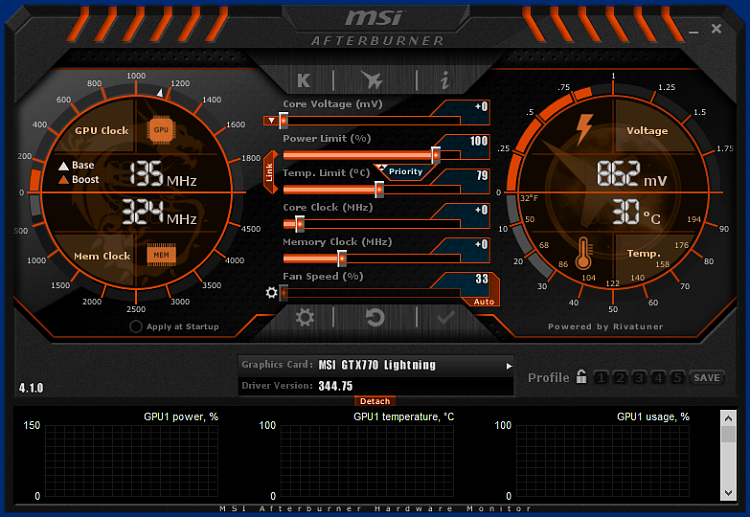Click the fan speed gear icon
The height and width of the screenshot is (517, 750).
coord(271,292)
